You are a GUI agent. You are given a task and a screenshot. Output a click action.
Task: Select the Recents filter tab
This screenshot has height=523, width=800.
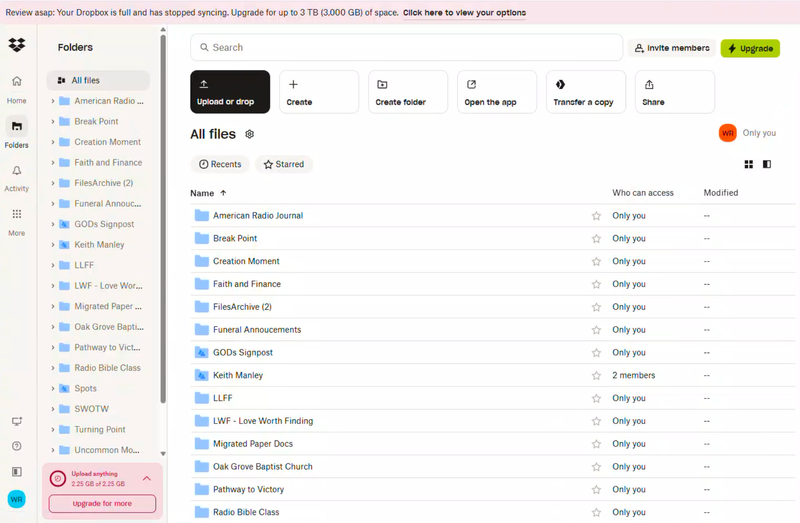pyautogui.click(x=219, y=164)
